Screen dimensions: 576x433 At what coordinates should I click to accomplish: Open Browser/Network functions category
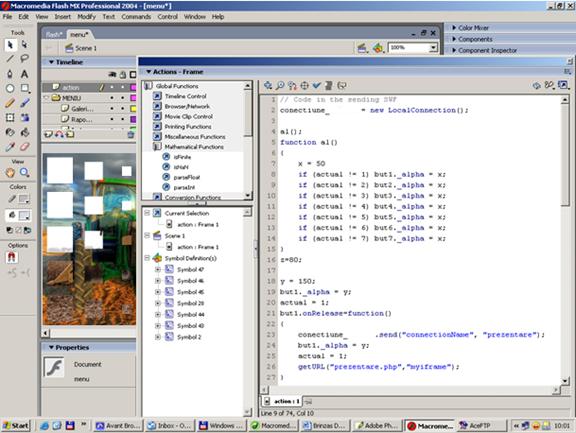tap(187, 107)
